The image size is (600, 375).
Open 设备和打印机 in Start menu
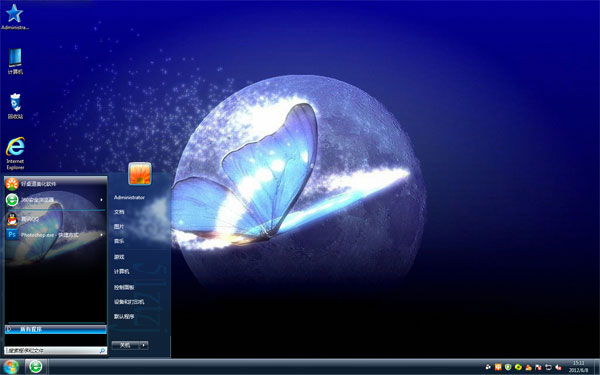[x=129, y=302]
